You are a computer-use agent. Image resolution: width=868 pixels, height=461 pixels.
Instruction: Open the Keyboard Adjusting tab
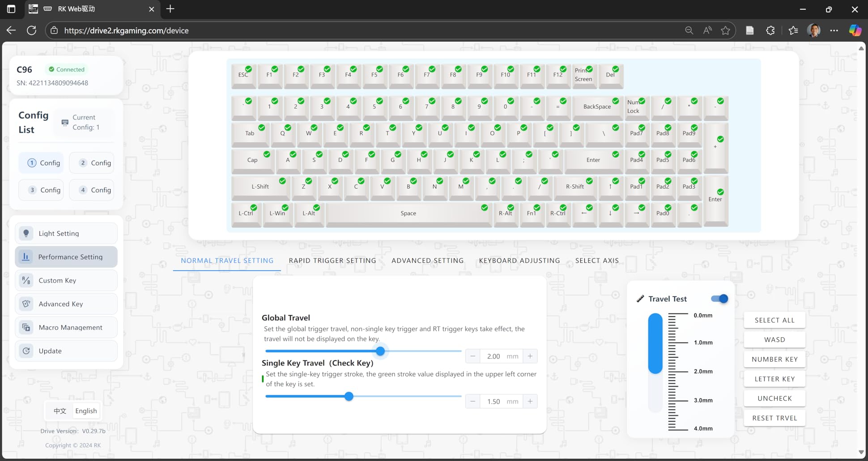[519, 260]
